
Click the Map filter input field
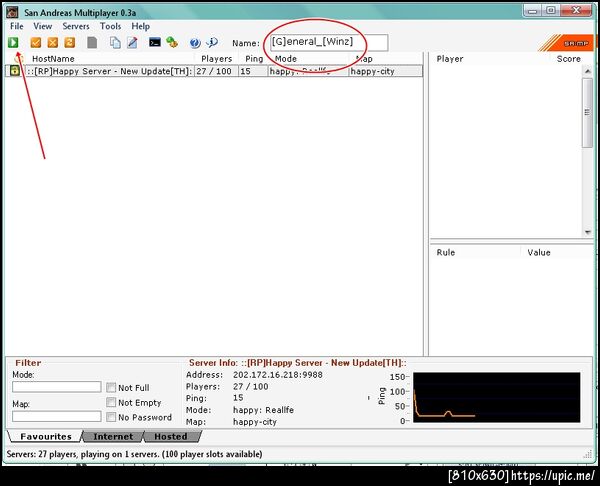[57, 416]
